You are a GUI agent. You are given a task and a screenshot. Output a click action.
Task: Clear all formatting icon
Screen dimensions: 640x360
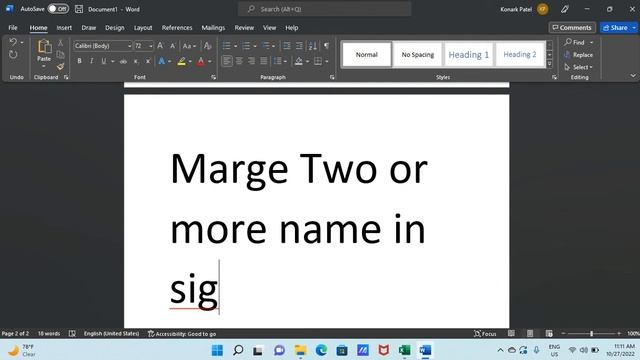pyautogui.click(x=207, y=46)
